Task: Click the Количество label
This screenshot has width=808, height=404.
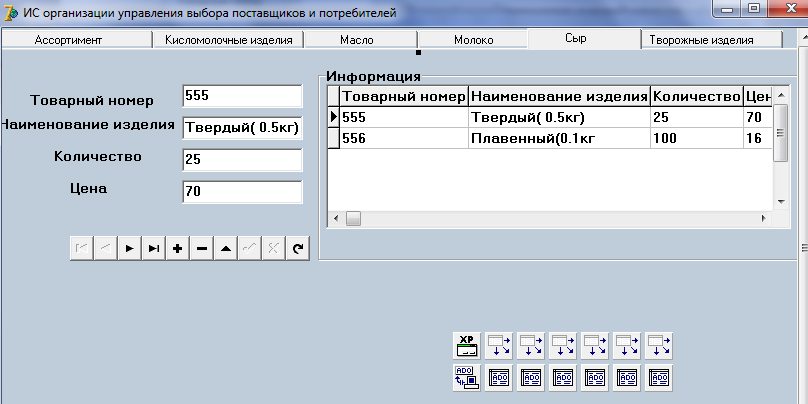Action: [x=97, y=157]
